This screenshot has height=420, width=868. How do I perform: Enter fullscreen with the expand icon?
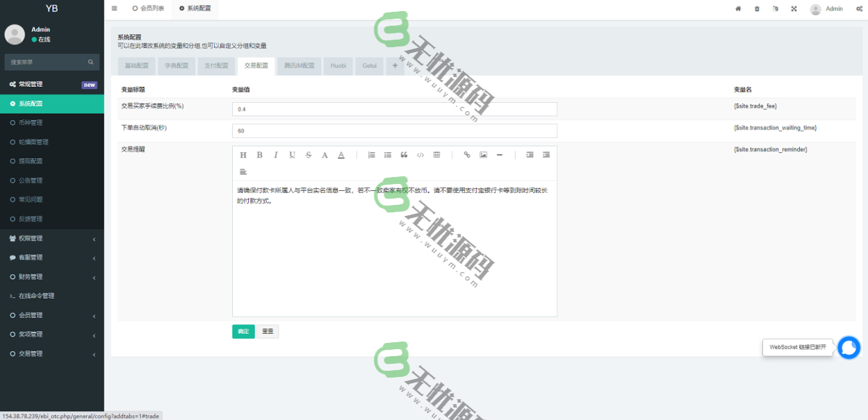point(794,9)
